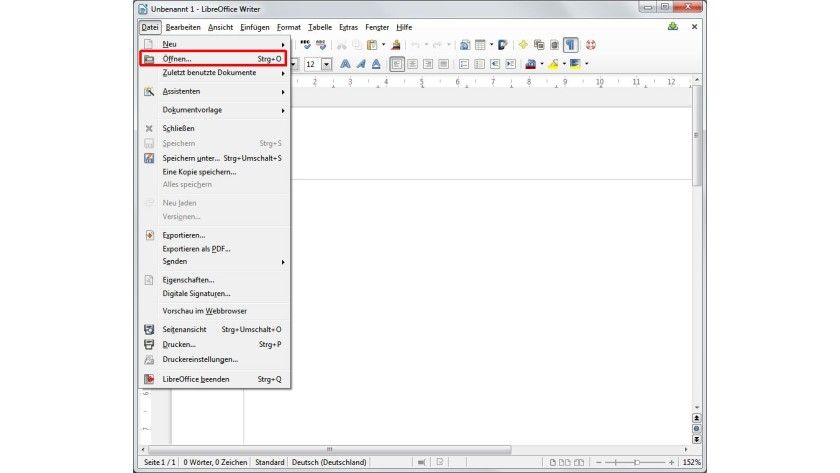Toggle the Numbering list icon
Image resolution: width=840 pixels, height=473 pixels.
click(x=464, y=64)
